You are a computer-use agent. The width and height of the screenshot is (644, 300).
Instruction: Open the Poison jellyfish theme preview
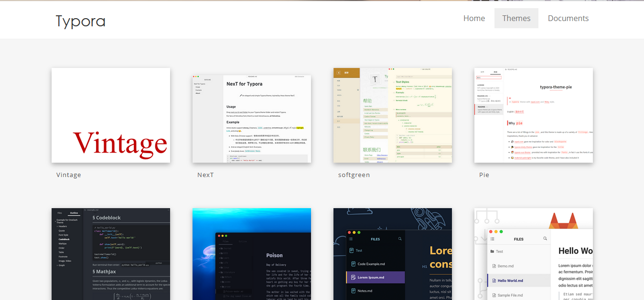click(251, 254)
